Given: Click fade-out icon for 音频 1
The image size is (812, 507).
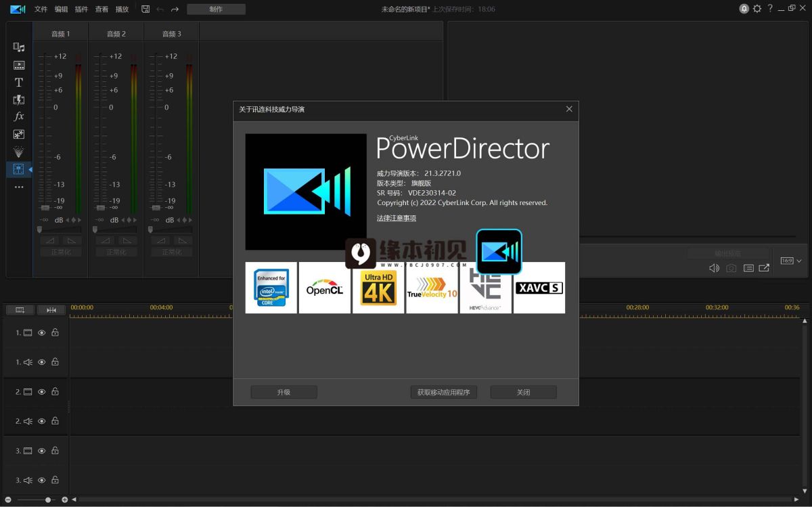Looking at the screenshot, I should point(72,241).
